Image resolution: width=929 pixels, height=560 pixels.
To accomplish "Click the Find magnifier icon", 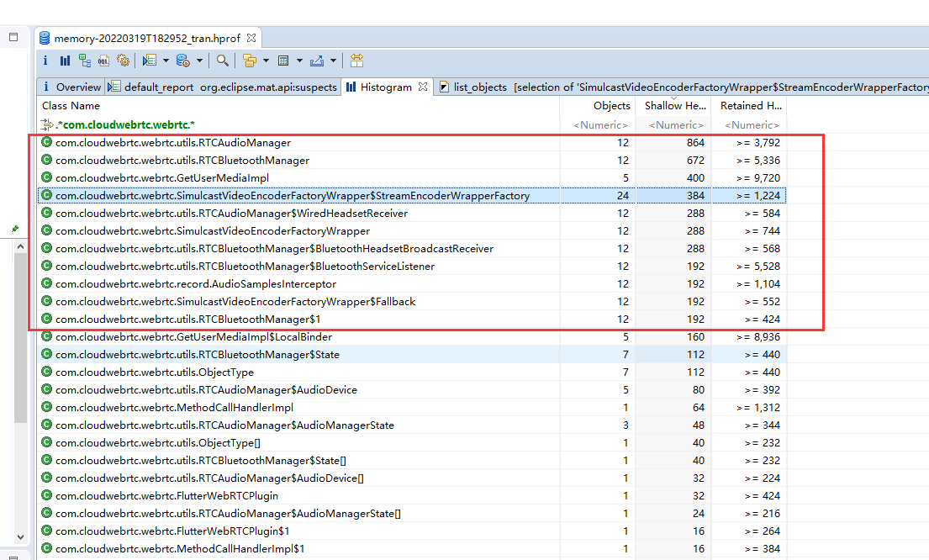I will coord(222,60).
